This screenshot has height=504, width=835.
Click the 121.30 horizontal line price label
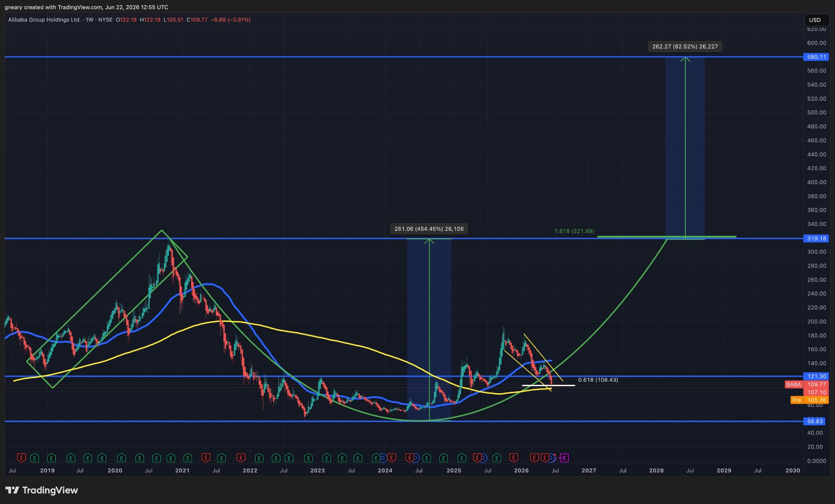(817, 376)
